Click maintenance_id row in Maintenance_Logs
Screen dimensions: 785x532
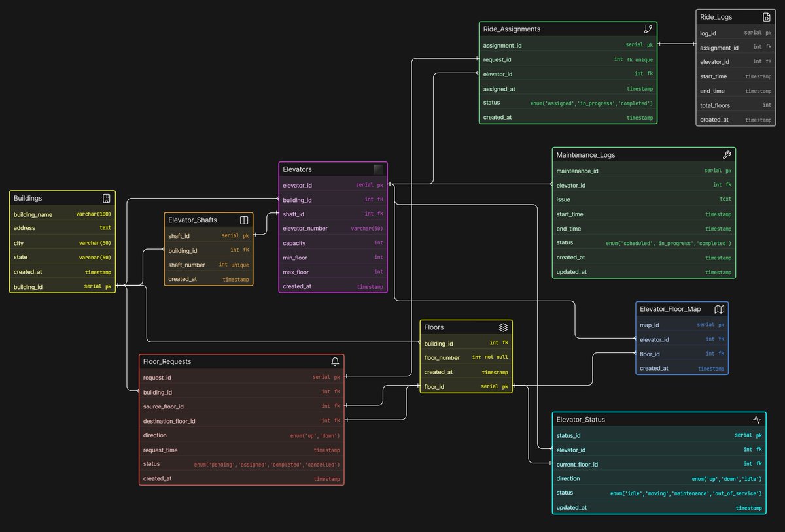pyautogui.click(x=644, y=171)
